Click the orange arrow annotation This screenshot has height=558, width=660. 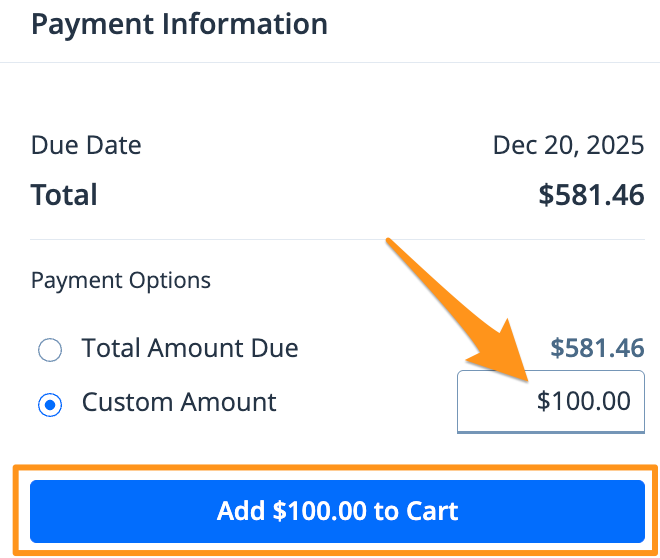click(457, 309)
